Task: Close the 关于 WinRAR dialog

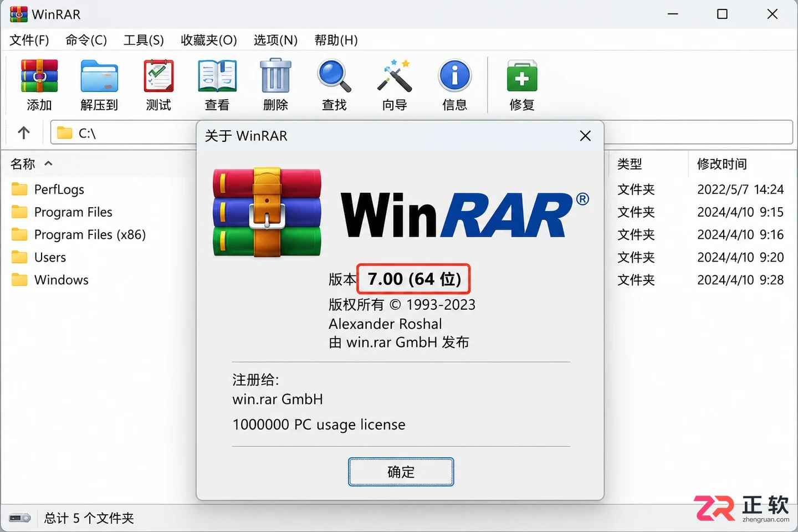Action: (x=585, y=136)
